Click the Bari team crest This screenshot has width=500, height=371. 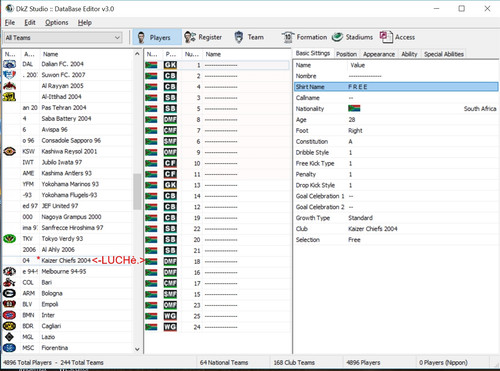9,282
